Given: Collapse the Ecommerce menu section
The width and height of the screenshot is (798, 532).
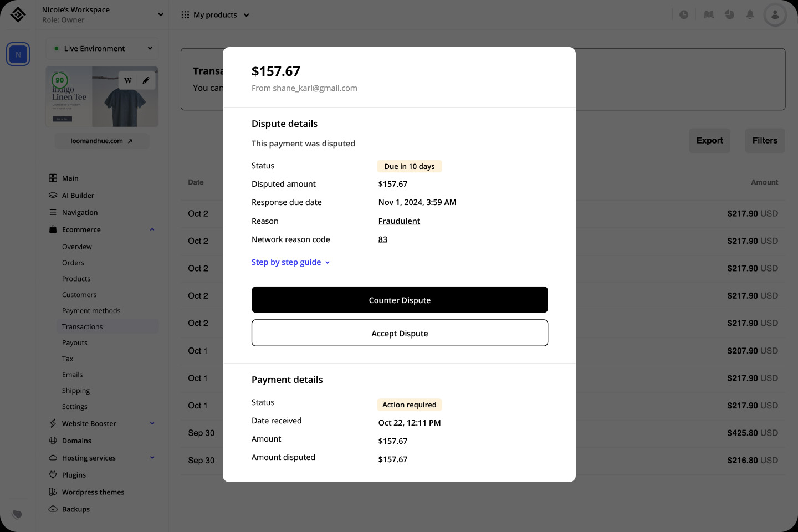Looking at the screenshot, I should click(x=152, y=229).
